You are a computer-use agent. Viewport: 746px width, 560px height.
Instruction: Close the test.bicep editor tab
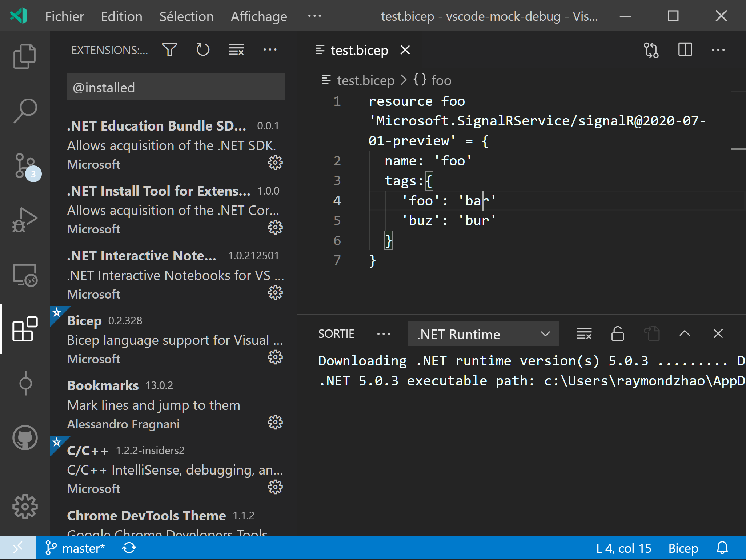tap(405, 50)
